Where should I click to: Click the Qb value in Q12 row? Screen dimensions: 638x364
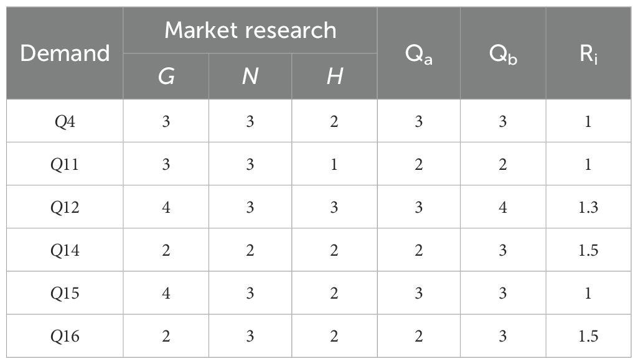pyautogui.click(x=503, y=207)
